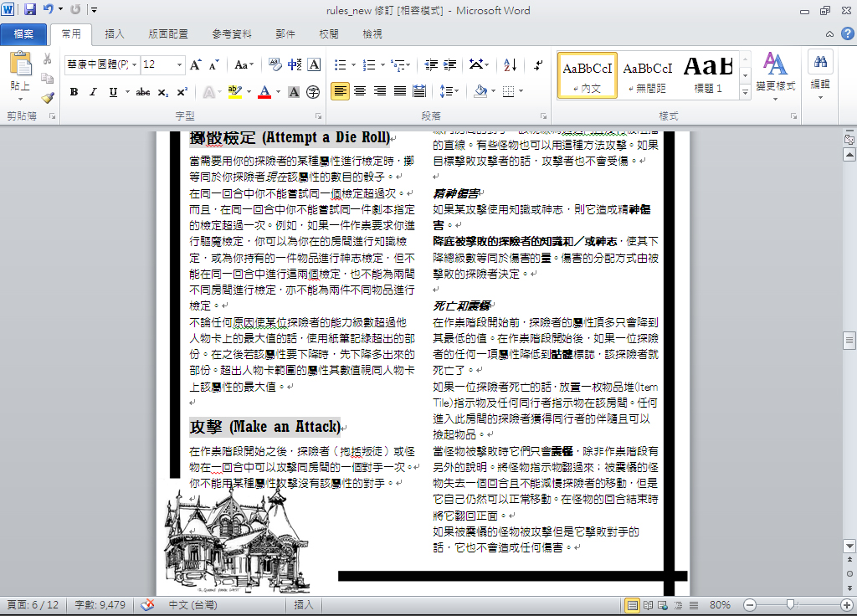Switch to Full Screen Reading view
857x616 pixels.
(649, 605)
